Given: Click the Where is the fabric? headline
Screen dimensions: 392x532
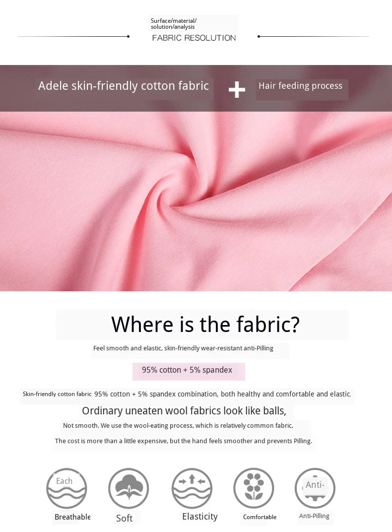Looking at the screenshot, I should pyautogui.click(x=205, y=325).
